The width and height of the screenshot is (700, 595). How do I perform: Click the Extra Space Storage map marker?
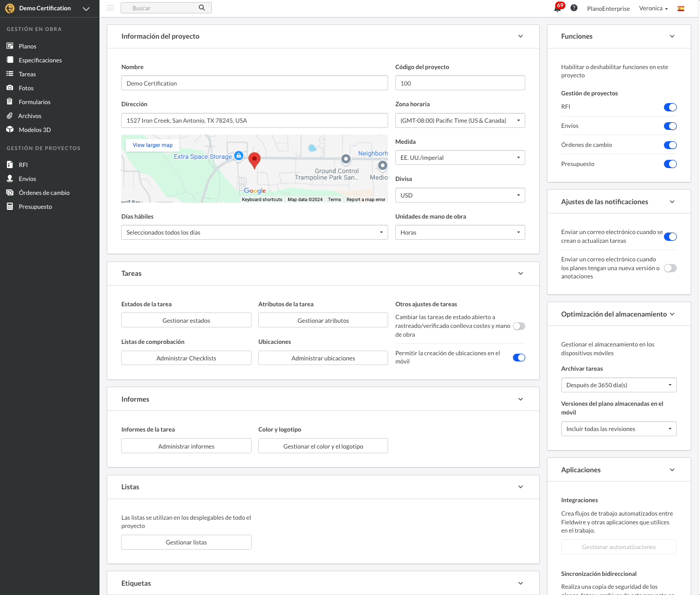click(239, 155)
